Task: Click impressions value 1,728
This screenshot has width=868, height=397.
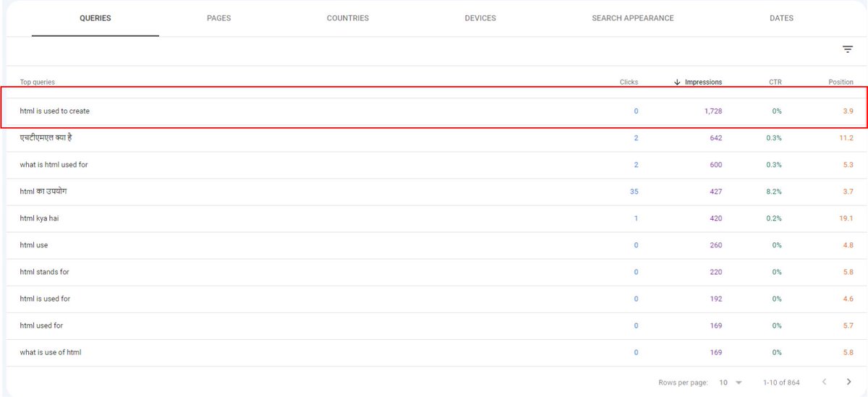Action: click(713, 111)
